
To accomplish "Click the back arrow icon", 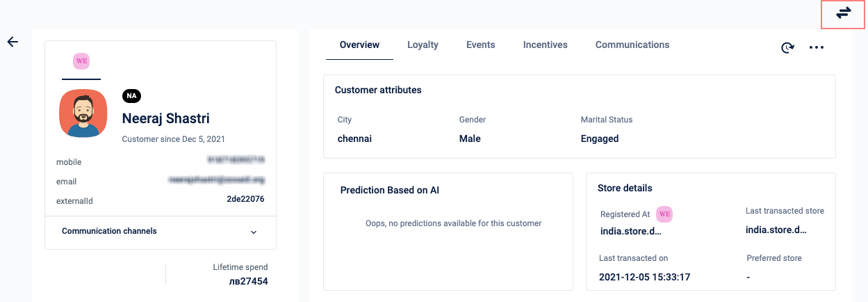I will (x=13, y=42).
